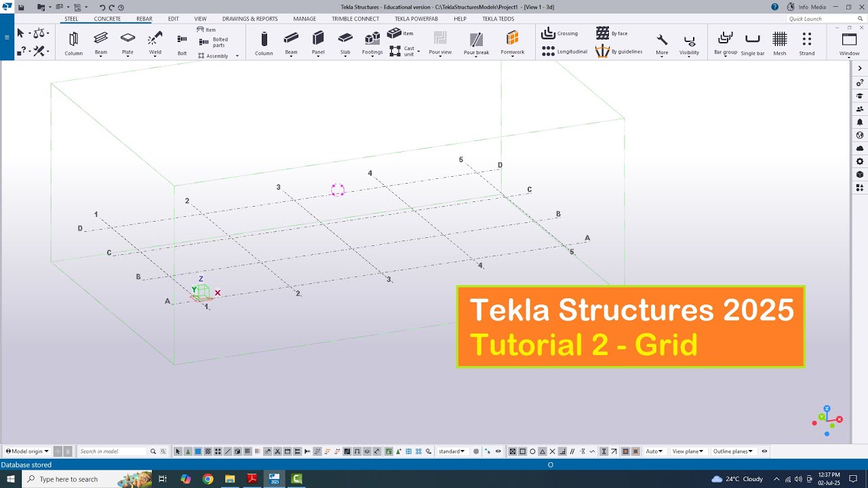Toggle the eye icon after standard filter
Viewport: 868px width, 488px height.
[x=498, y=451]
